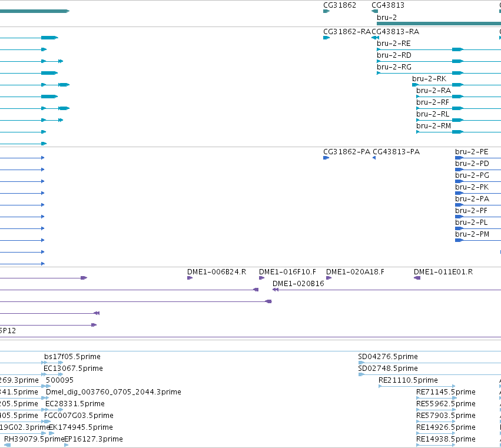Image resolution: width=501 pixels, height=448 pixels.
Task: Click the DME1-020A18.F feature label
Action: click(355, 272)
